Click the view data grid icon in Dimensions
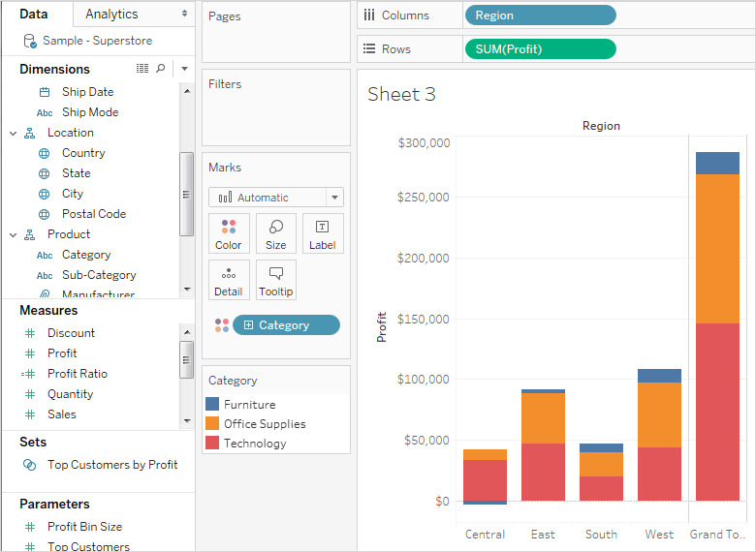The width and height of the screenshot is (756, 552). tap(142, 69)
